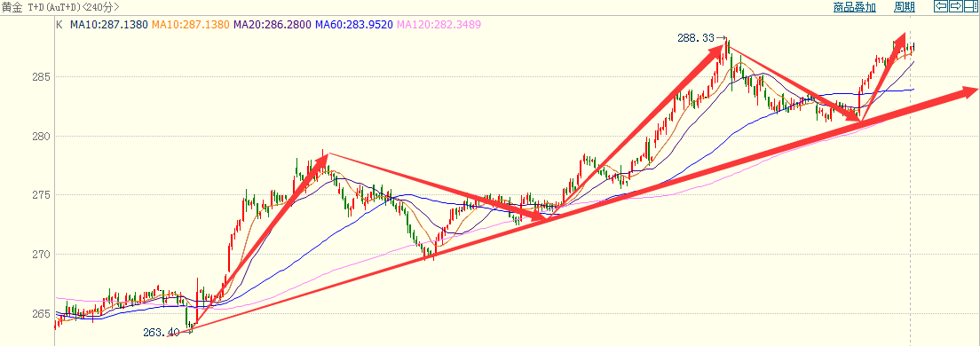Viewport: 980px width, 346px height.
Task: Click the left arrow navigation icon
Action: pos(941,7)
